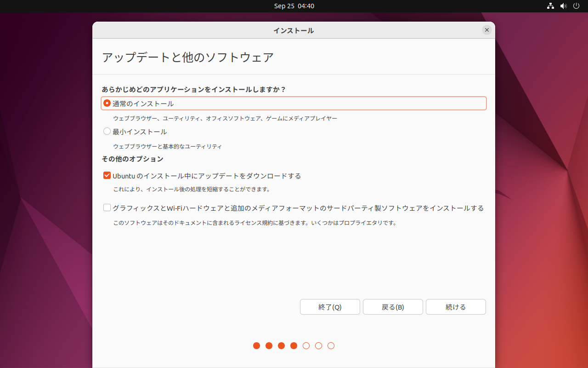Image resolution: width=588 pixels, height=368 pixels.
Task: Click the third filled progress dot
Action: pos(282,346)
